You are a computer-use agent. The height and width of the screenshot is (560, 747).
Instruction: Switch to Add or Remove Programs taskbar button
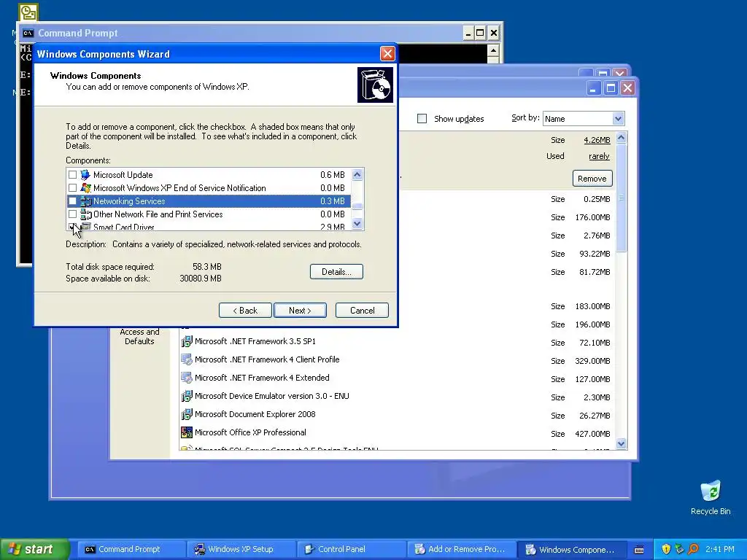click(461, 550)
